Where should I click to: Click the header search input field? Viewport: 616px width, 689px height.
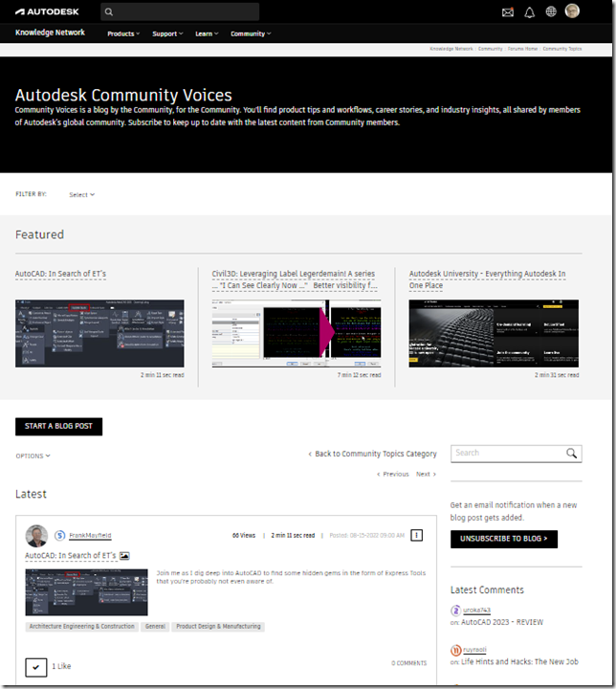(180, 11)
